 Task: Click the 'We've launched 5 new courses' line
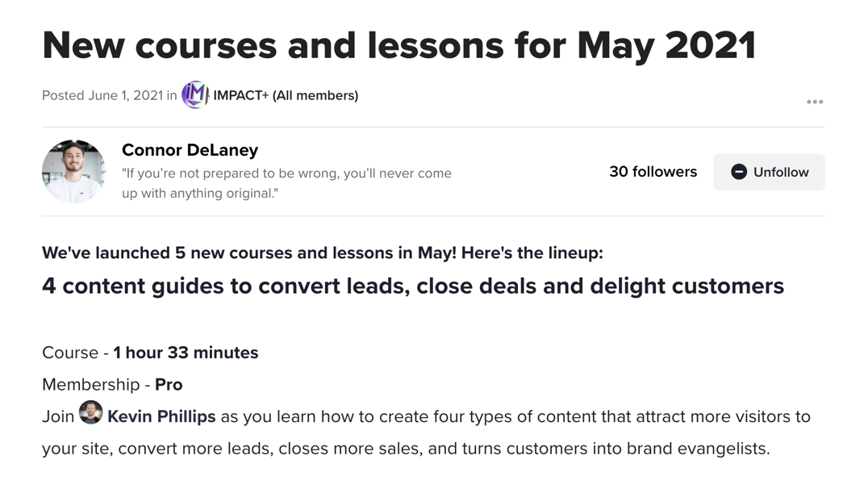[322, 253]
